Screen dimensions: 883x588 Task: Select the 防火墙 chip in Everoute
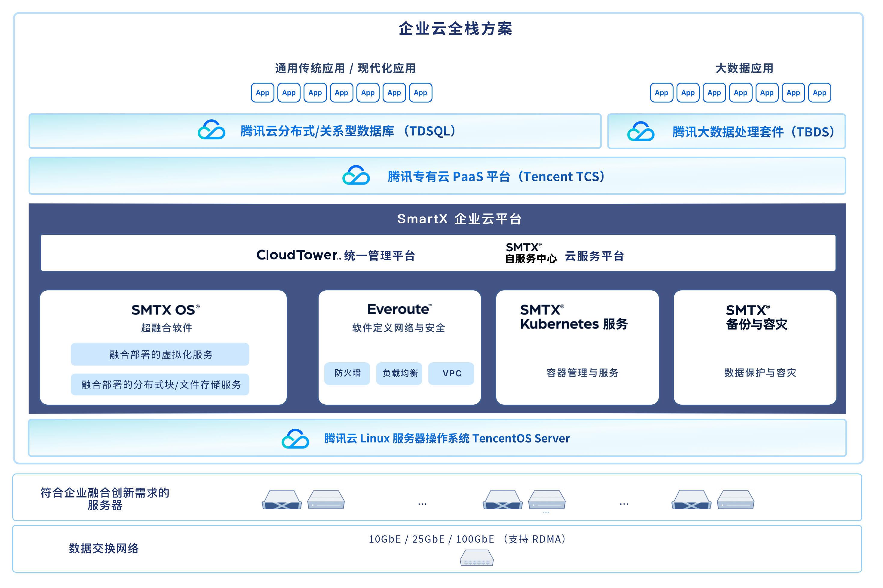[x=347, y=373]
